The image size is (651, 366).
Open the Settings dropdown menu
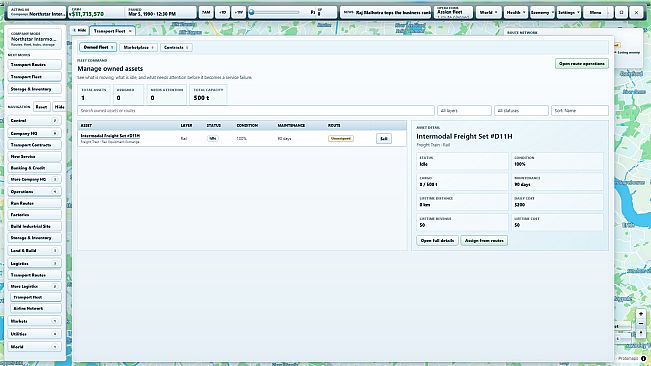click(568, 12)
